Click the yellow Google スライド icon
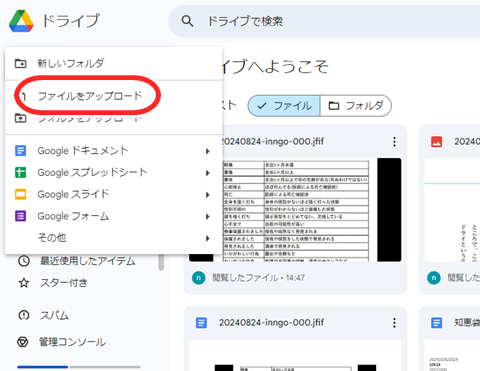480x371 pixels. (21, 194)
